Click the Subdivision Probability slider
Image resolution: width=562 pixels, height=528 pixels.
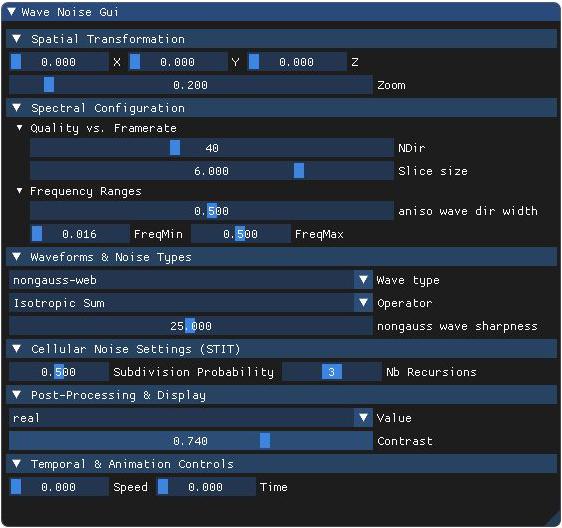58,372
